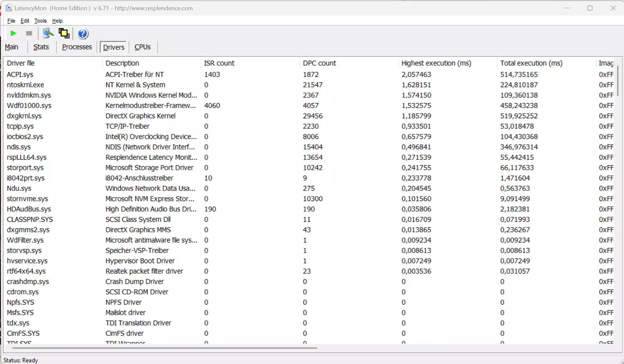
Task: Select the hvservice.sys driver row
Action: [309, 261]
